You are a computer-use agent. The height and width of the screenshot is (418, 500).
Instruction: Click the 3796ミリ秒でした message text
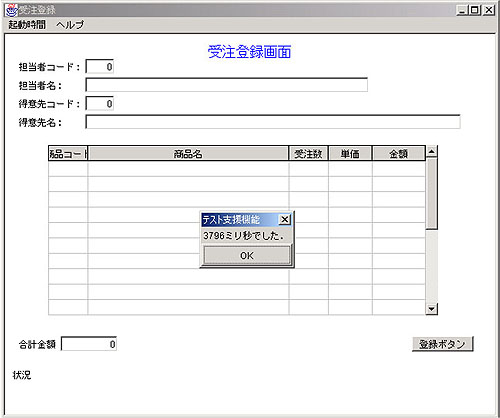point(243,236)
